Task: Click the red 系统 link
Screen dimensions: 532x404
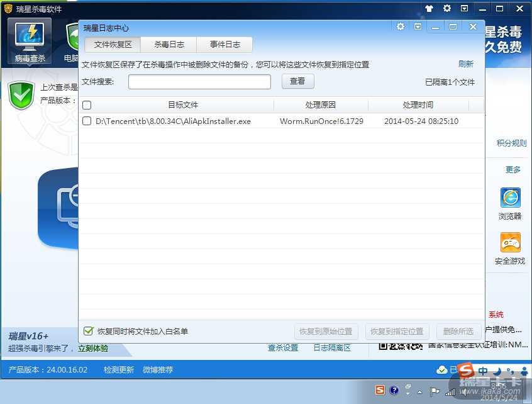Action: tap(496, 315)
